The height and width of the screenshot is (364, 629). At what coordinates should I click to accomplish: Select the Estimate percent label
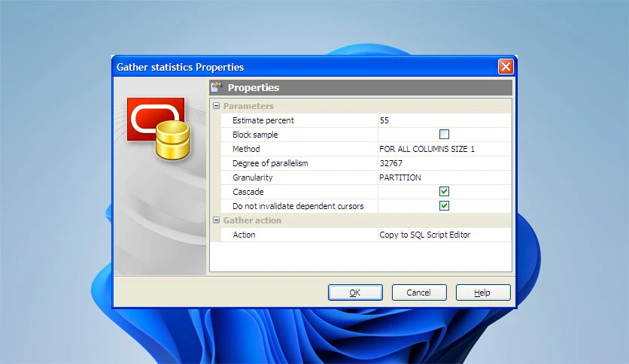point(263,120)
